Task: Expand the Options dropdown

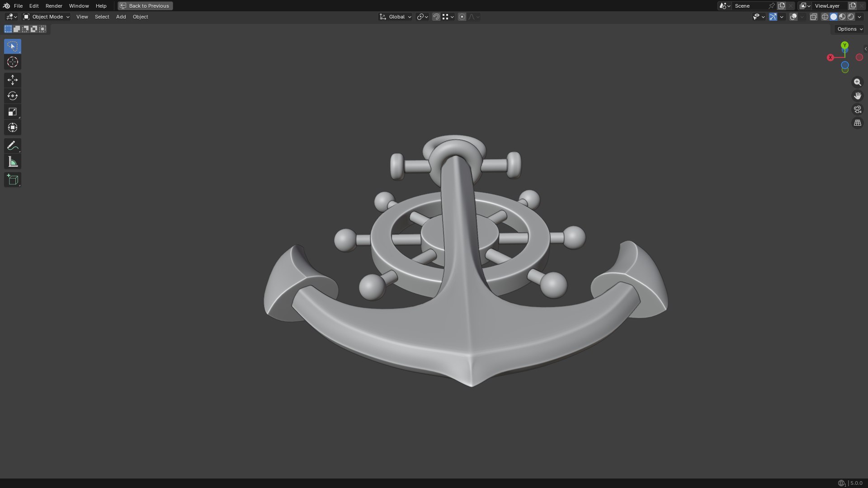Action: tap(850, 29)
